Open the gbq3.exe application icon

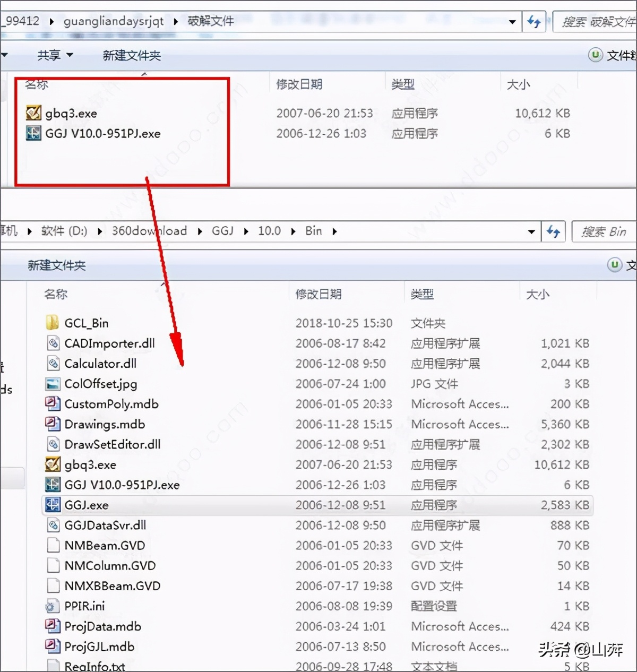33,112
